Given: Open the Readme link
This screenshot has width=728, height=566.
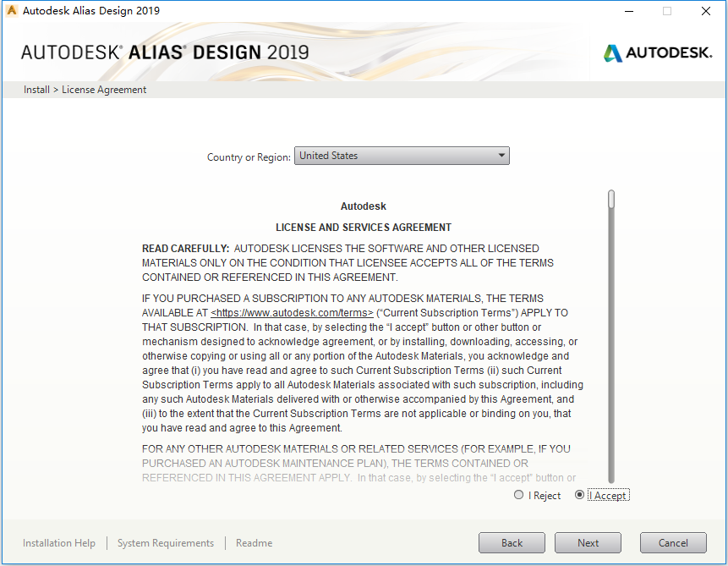Looking at the screenshot, I should [x=254, y=543].
